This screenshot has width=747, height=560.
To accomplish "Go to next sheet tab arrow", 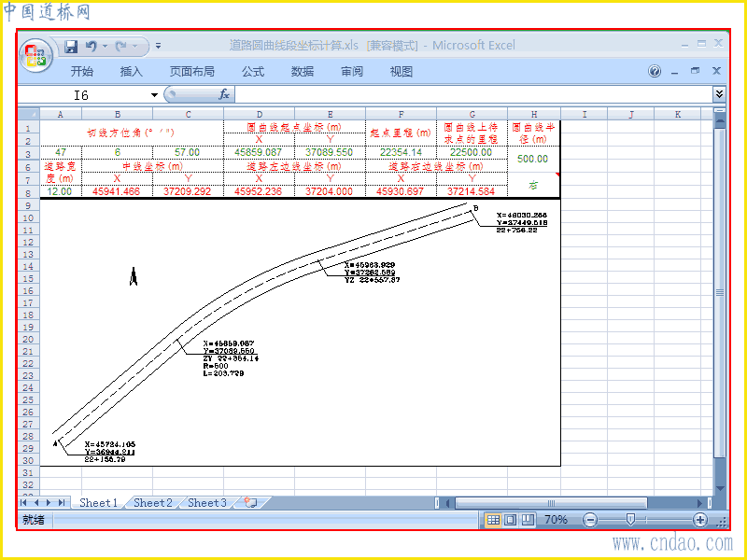I will pos(49,503).
